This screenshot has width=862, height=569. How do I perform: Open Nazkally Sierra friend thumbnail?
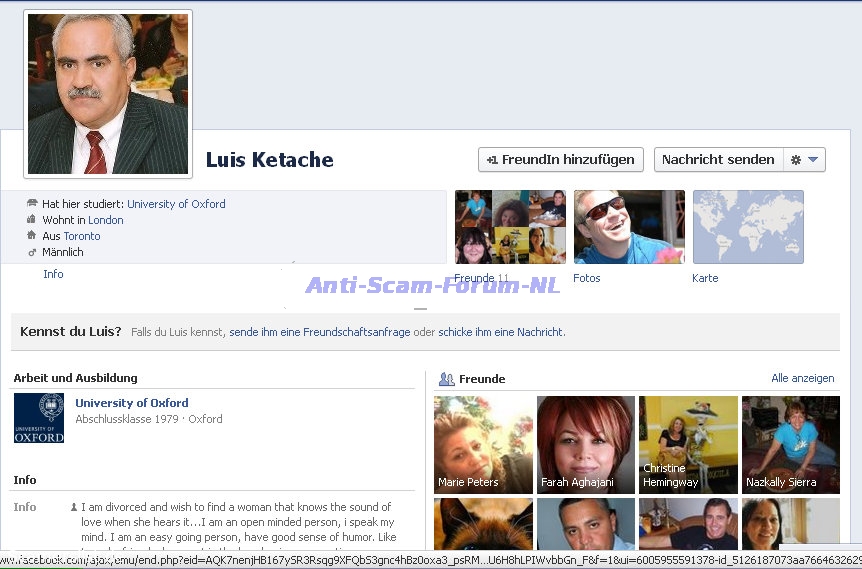790,445
